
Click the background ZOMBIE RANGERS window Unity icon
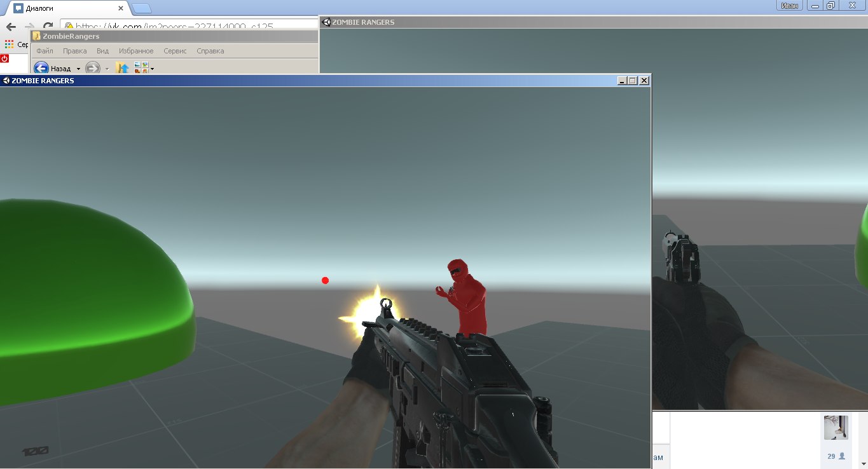(x=326, y=22)
